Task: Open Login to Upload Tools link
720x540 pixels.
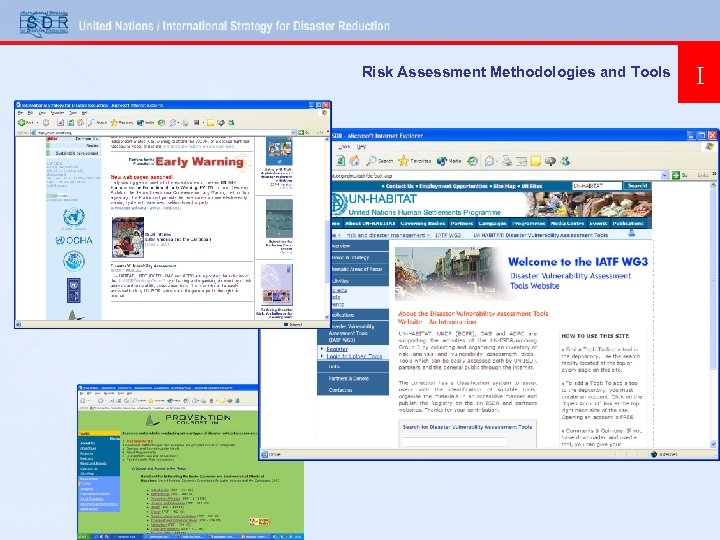Action: click(x=354, y=356)
